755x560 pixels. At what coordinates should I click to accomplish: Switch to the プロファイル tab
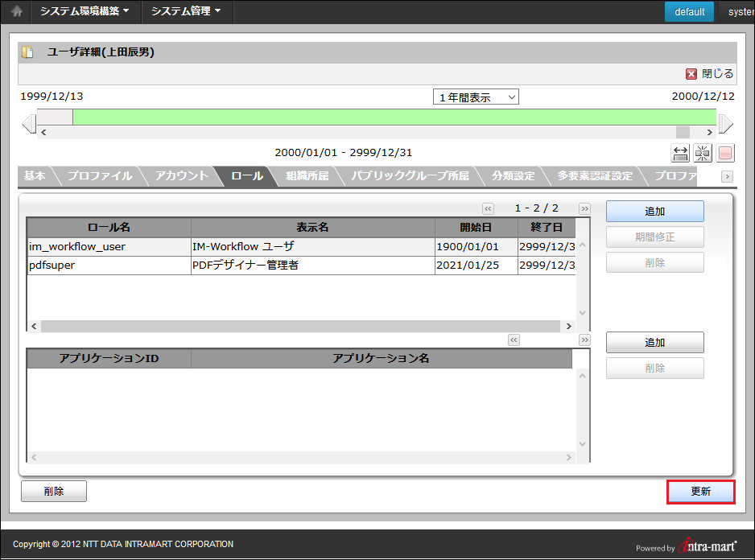point(99,176)
